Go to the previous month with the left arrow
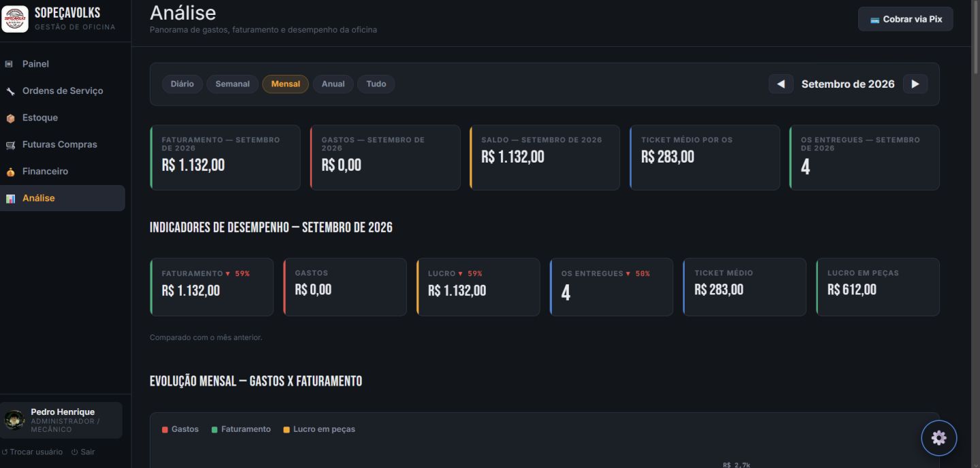This screenshot has width=980, height=468. tap(781, 84)
